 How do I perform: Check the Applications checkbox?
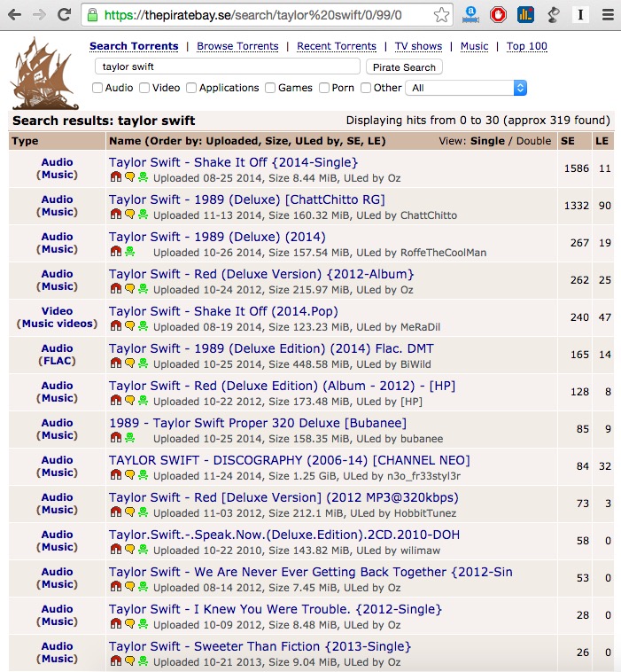192,88
